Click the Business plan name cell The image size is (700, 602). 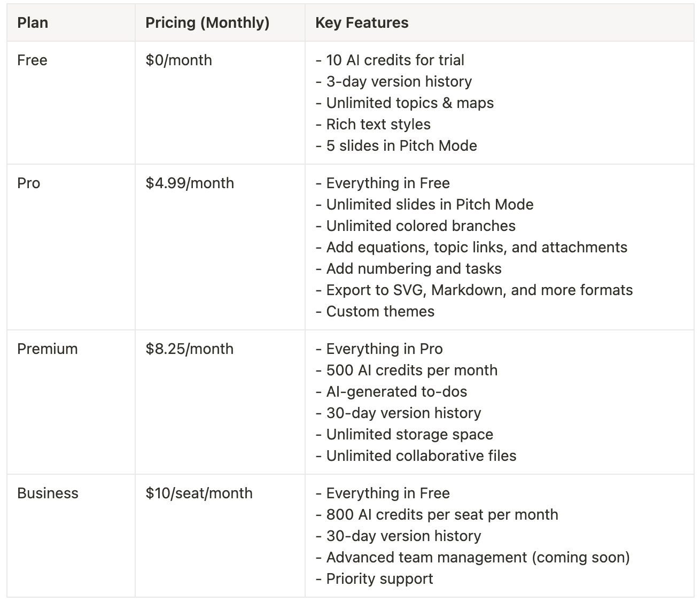pyautogui.click(x=71, y=536)
